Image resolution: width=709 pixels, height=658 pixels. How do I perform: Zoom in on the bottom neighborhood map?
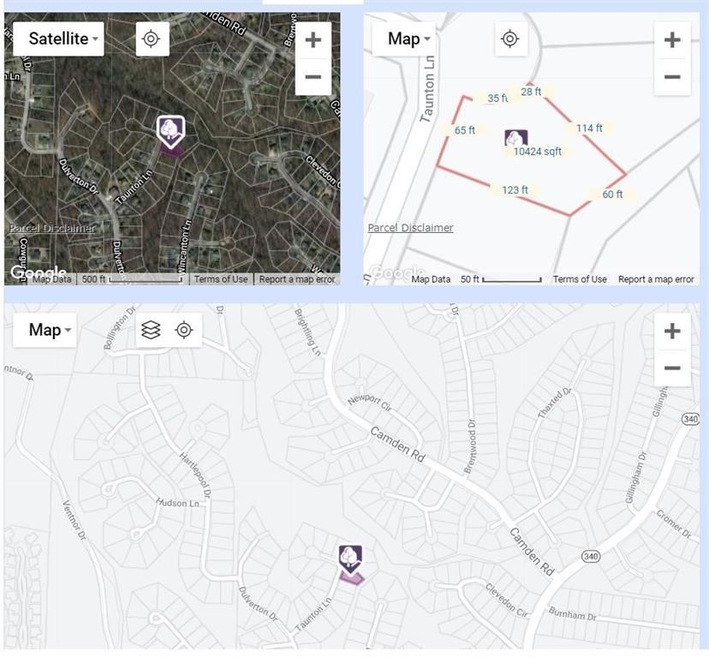[x=672, y=331]
